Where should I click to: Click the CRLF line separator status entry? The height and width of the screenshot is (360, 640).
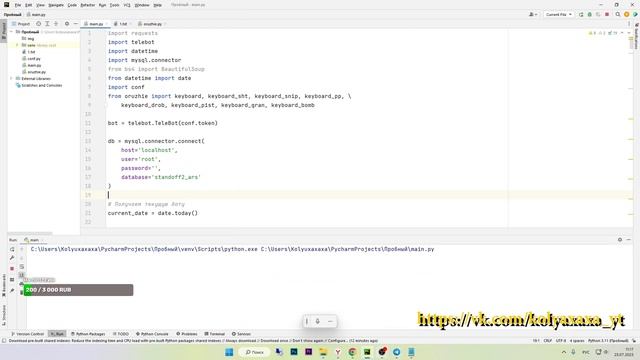pos(548,341)
